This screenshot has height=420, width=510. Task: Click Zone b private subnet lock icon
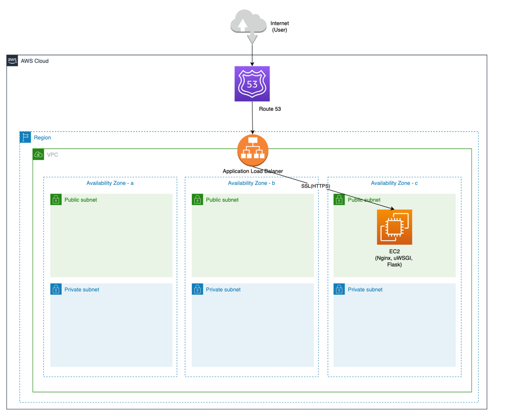pos(197,289)
